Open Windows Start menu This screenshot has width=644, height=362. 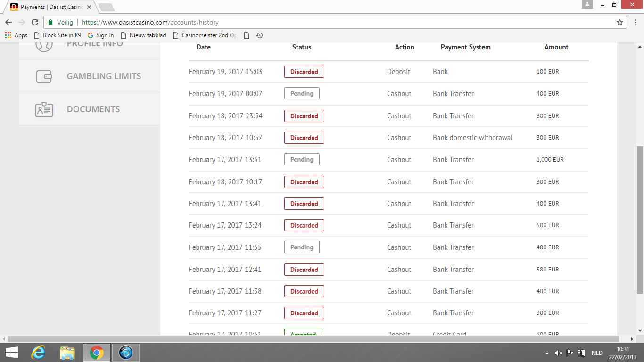click(x=12, y=353)
